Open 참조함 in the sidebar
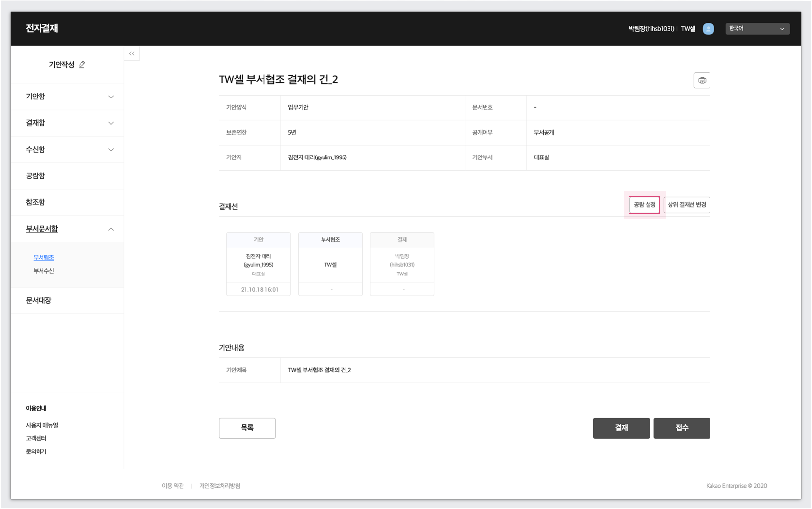 pos(36,202)
